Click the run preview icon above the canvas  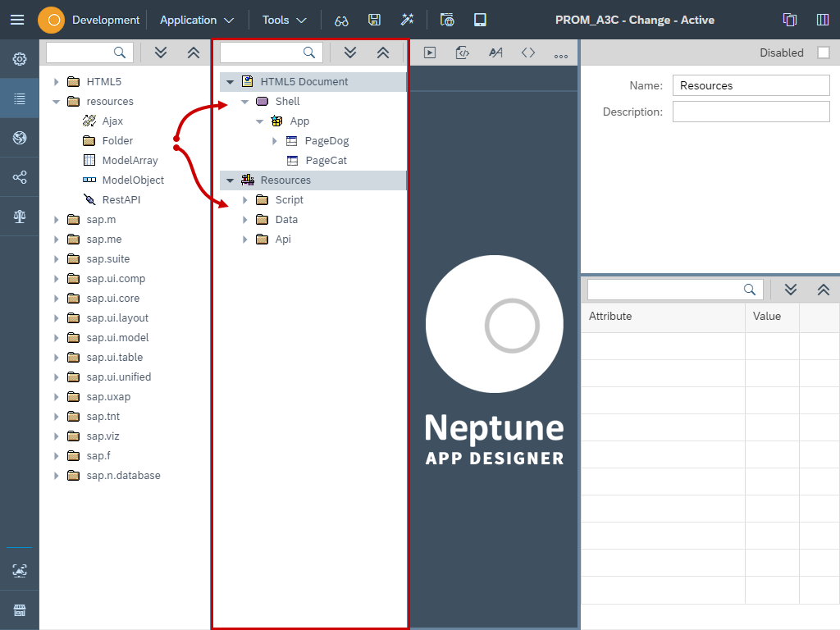[430, 52]
